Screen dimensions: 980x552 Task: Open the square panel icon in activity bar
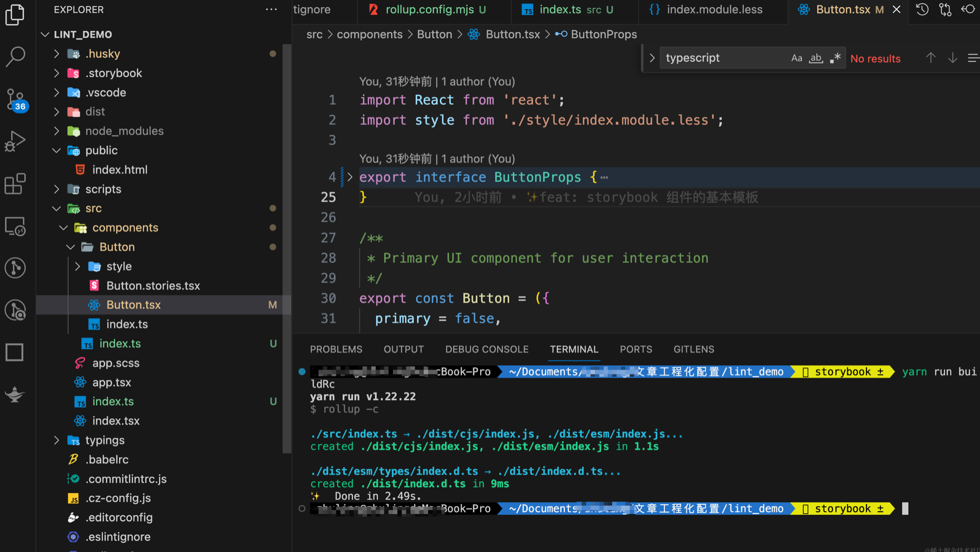[x=15, y=352]
